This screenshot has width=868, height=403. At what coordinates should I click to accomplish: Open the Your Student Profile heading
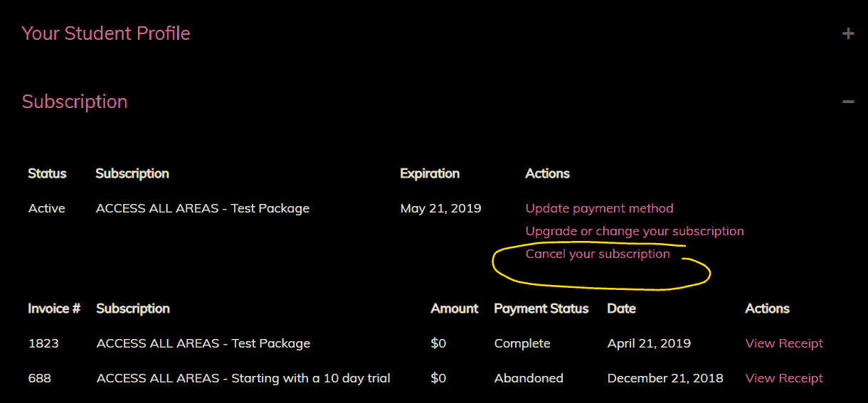[106, 33]
